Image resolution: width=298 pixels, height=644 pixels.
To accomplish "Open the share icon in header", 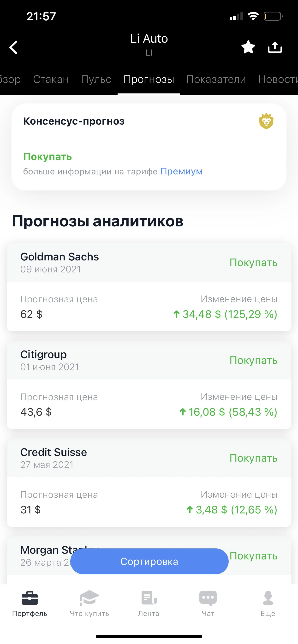I will [275, 47].
